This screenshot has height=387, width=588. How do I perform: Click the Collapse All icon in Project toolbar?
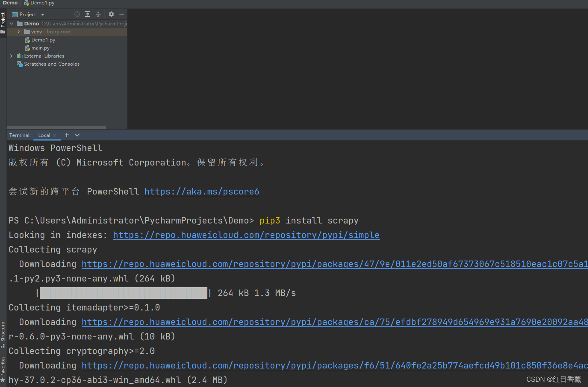(98, 14)
